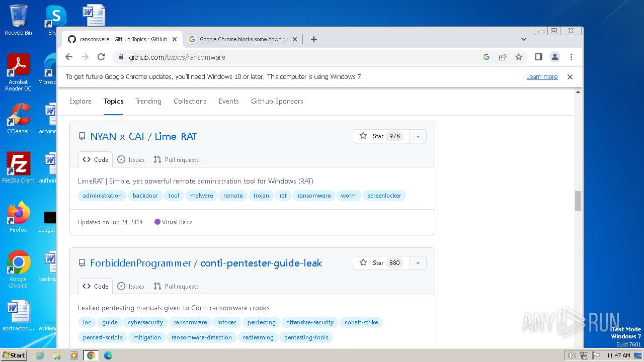Open Google Chrome desktop shortcut

[x=18, y=269]
